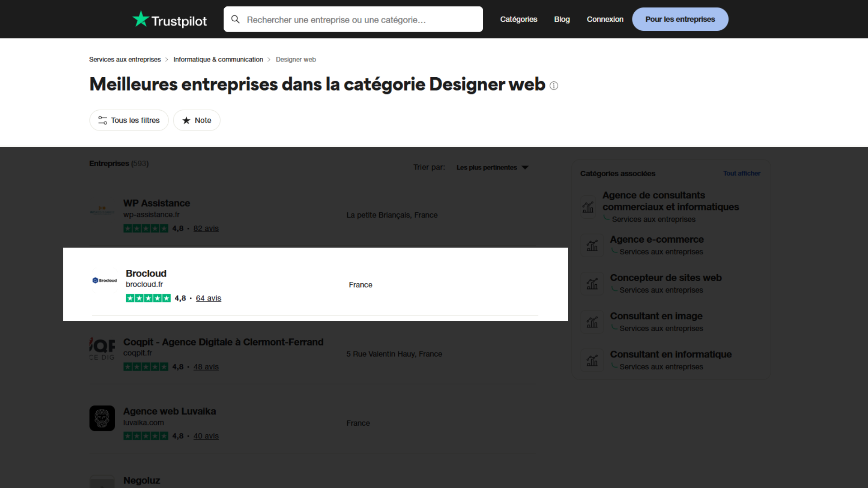
Task: Click the Coqpit agency logo
Action: point(102,349)
